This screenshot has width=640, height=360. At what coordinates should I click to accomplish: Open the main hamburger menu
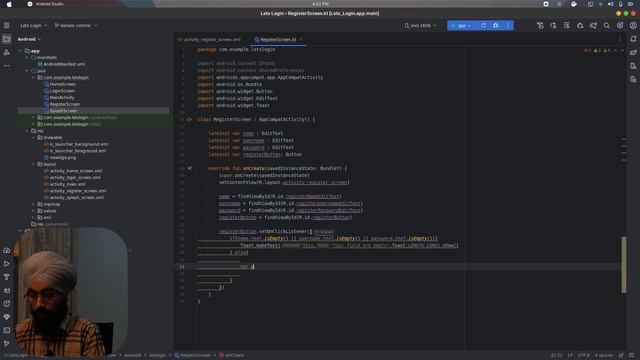tap(7, 25)
